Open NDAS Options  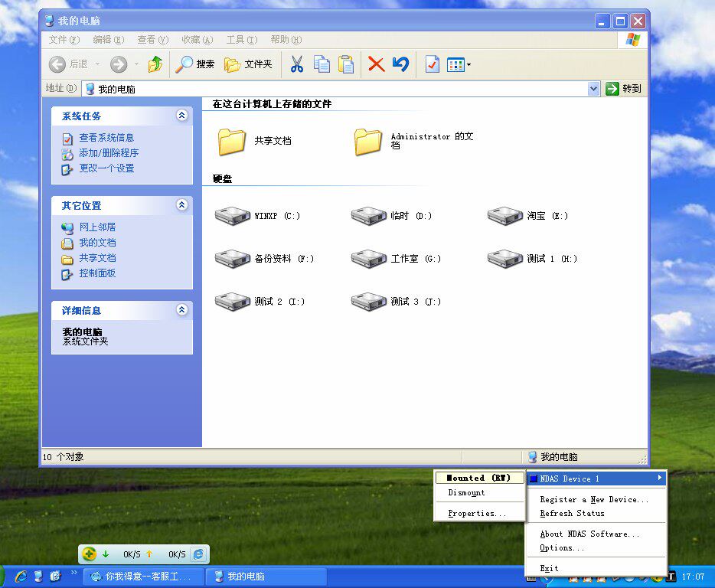(x=596, y=547)
